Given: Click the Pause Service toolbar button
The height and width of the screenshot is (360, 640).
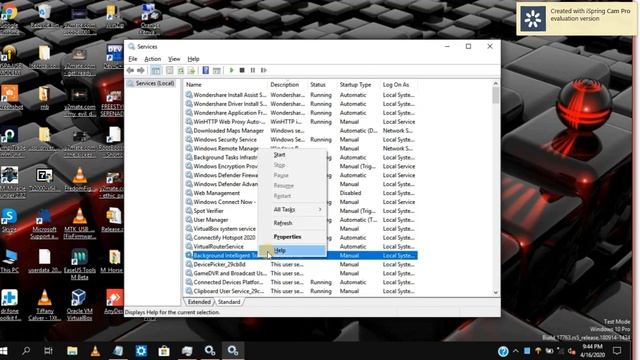Looking at the screenshot, I should (x=253, y=70).
